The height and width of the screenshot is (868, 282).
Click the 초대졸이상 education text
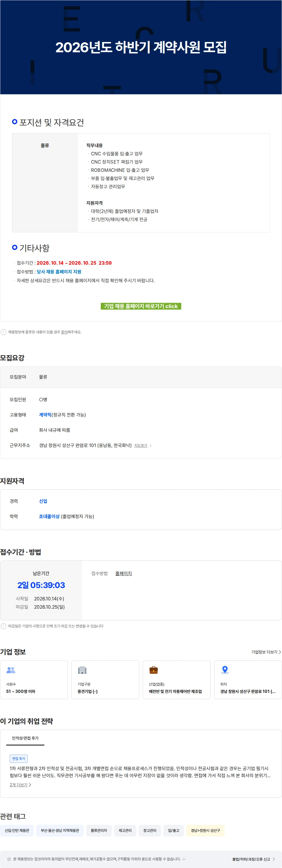click(49, 516)
